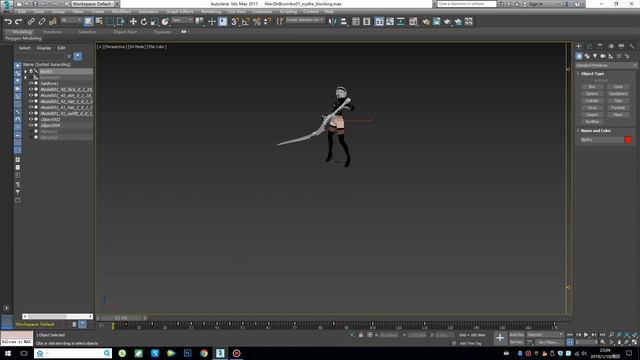Screen dimensions: 640x360
Task: Click the red object color swatch
Action: (628, 140)
